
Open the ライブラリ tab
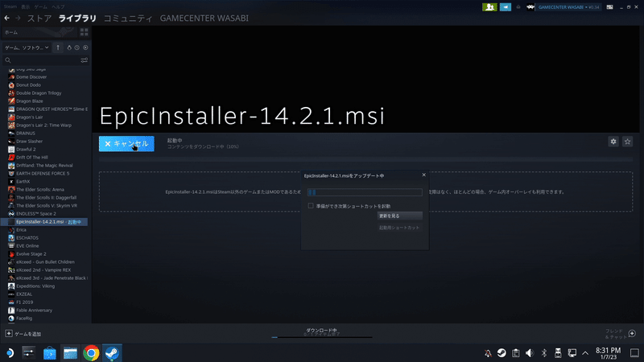coord(77,18)
